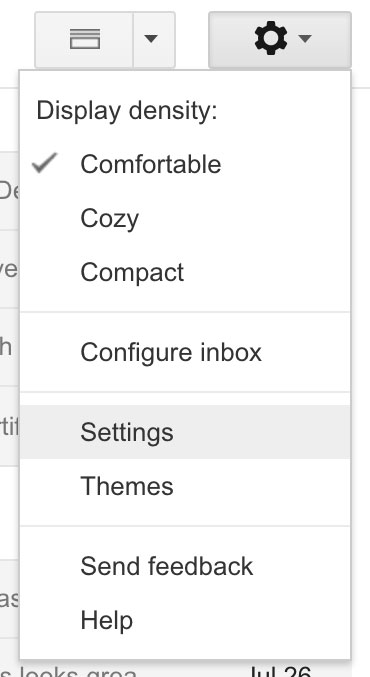The height and width of the screenshot is (677, 370).
Task: Open Help from the menu
Action: (185, 620)
